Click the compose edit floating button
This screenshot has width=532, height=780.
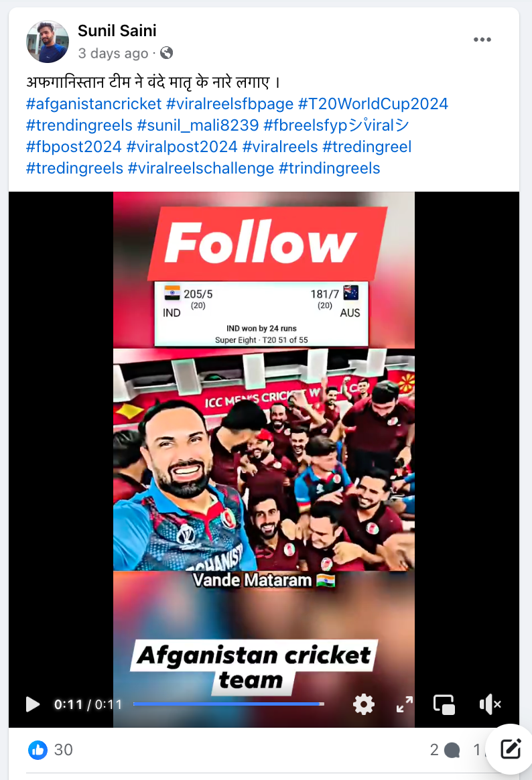point(511,749)
